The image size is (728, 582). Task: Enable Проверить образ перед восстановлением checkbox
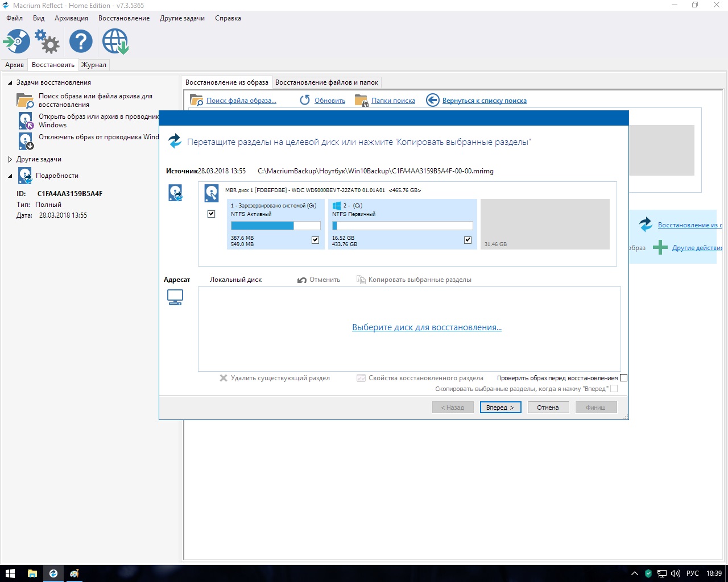click(x=623, y=378)
